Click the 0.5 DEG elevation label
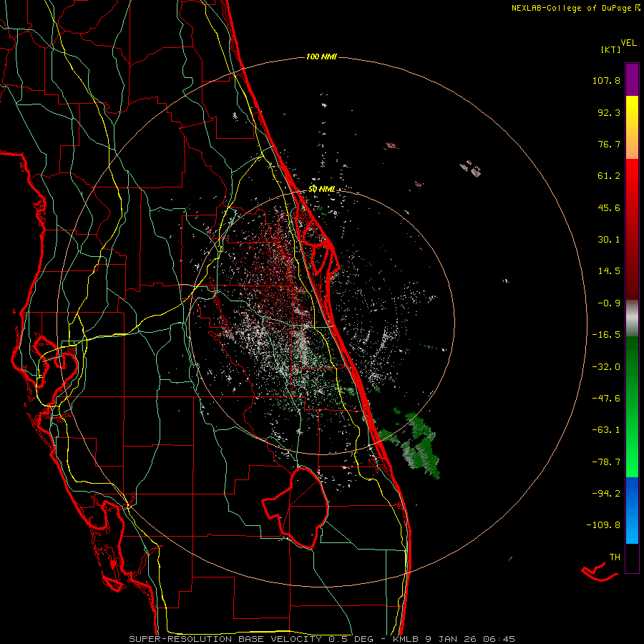The height and width of the screenshot is (644, 644). (351, 639)
